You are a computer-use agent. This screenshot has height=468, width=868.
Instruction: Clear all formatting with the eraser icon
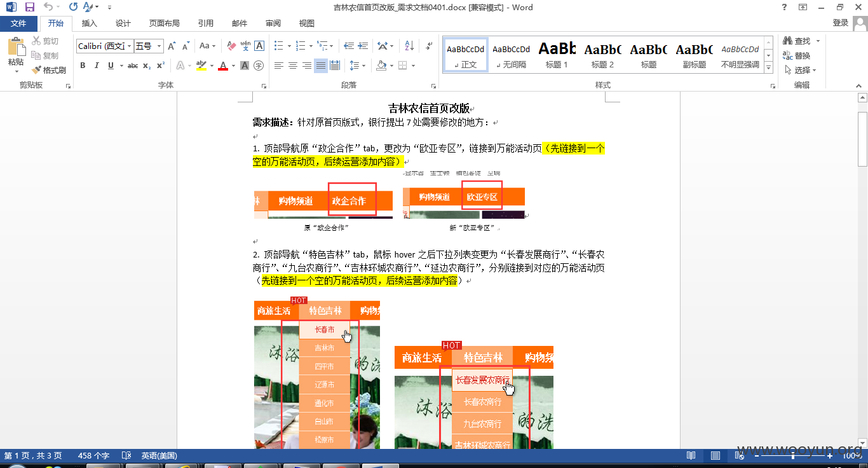pyautogui.click(x=231, y=46)
